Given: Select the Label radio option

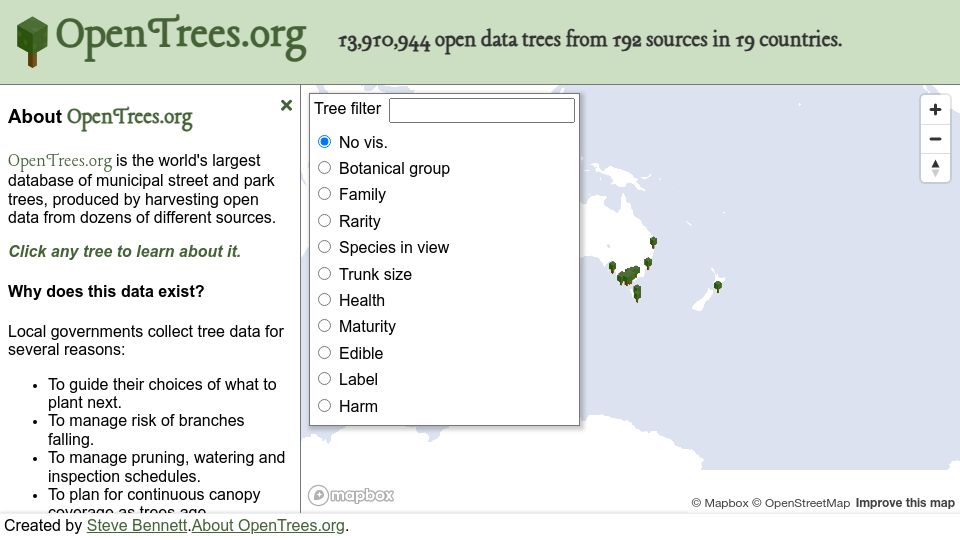Looking at the screenshot, I should click(x=324, y=379).
